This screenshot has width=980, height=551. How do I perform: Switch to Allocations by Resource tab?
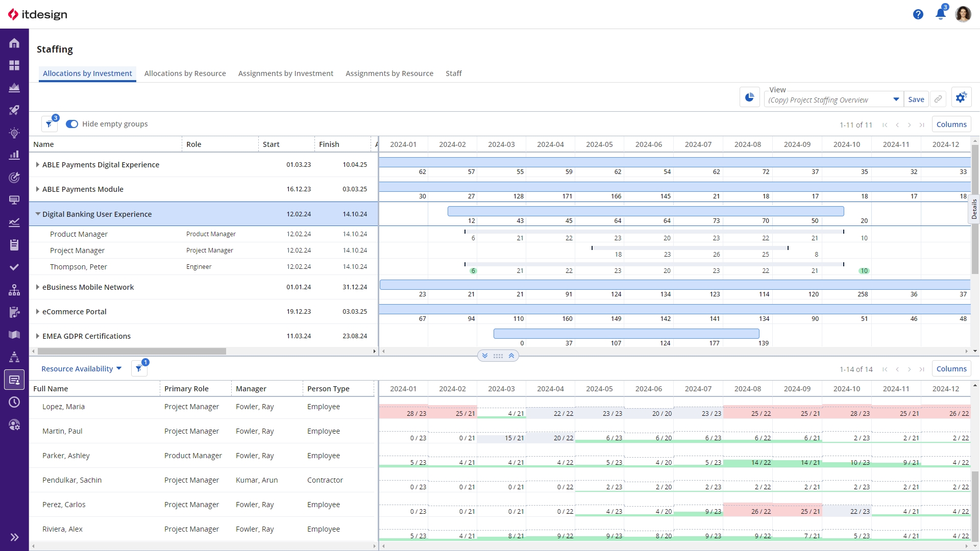click(x=185, y=73)
